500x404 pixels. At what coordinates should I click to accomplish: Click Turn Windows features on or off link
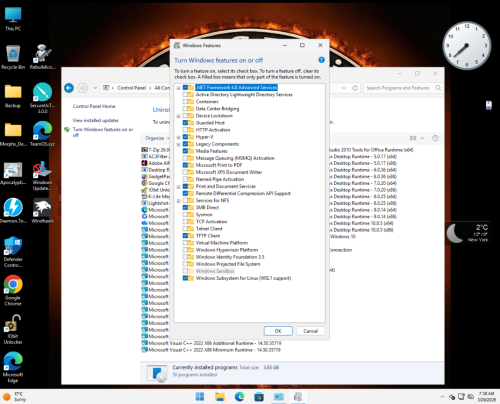point(103,132)
